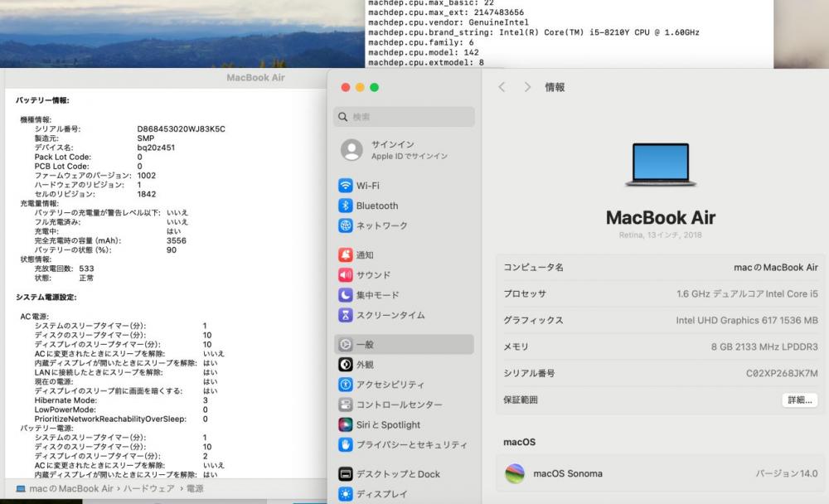
Task: Click LowPowerMode row in power settings
Action: click(x=121, y=409)
